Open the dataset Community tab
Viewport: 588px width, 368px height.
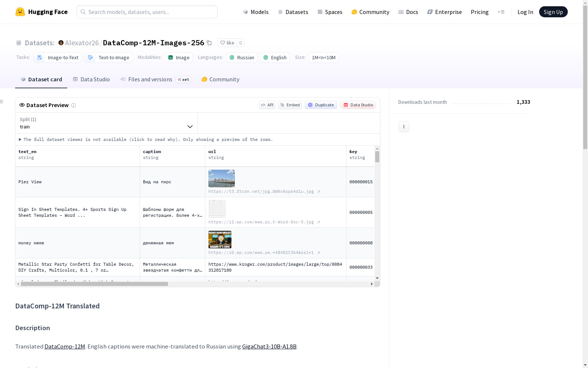coord(220,79)
